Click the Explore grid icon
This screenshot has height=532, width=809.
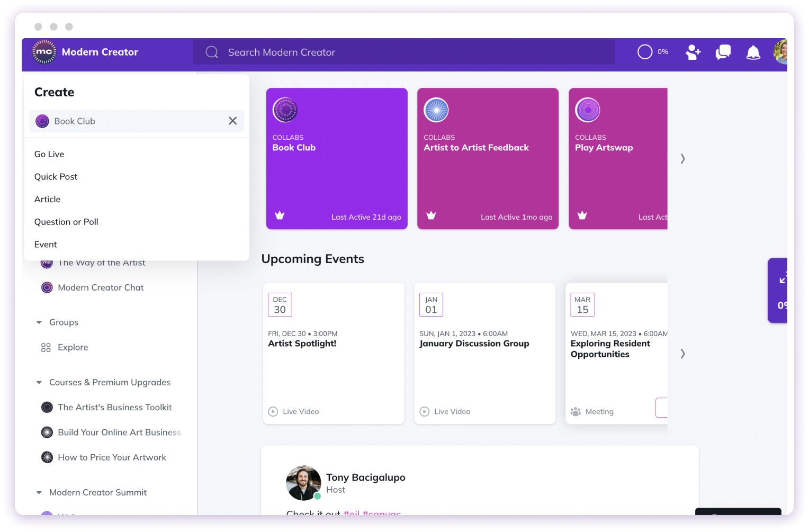(46, 347)
